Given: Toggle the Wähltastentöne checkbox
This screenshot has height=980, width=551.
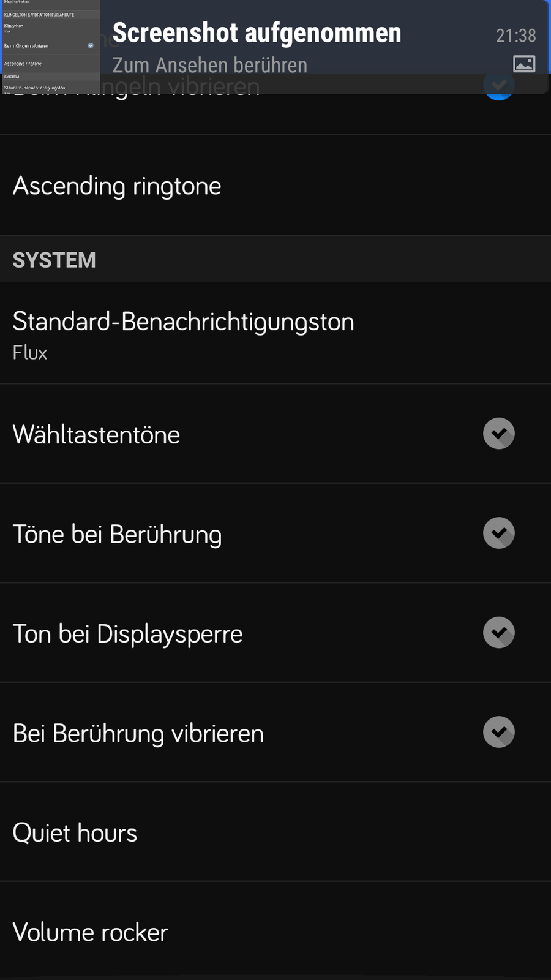Looking at the screenshot, I should (499, 434).
